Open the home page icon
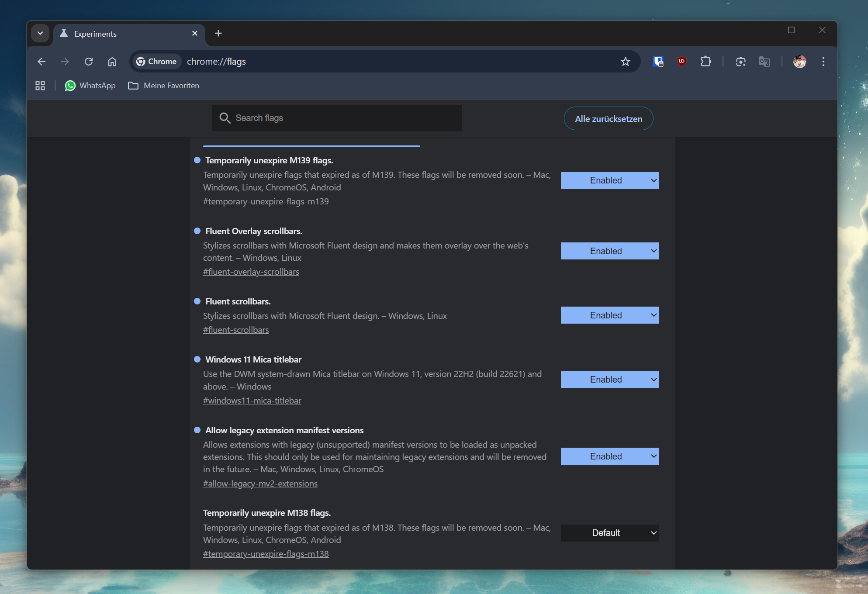 click(x=112, y=62)
